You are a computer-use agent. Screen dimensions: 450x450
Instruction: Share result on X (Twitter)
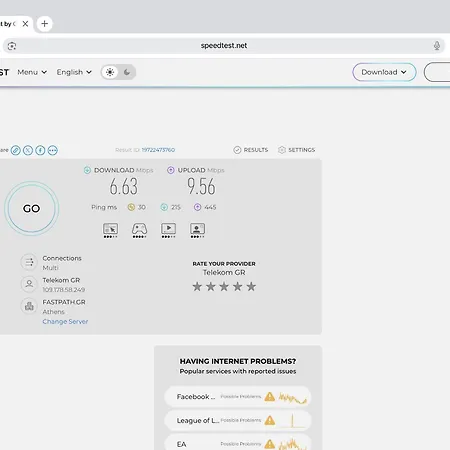point(28,150)
